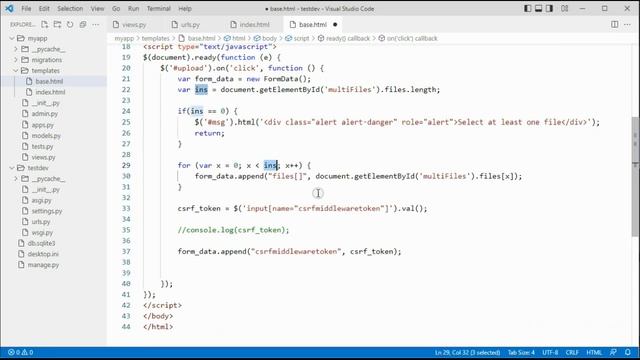Open tests.py in Explorer
The width and height of the screenshot is (640, 360).
[42, 146]
